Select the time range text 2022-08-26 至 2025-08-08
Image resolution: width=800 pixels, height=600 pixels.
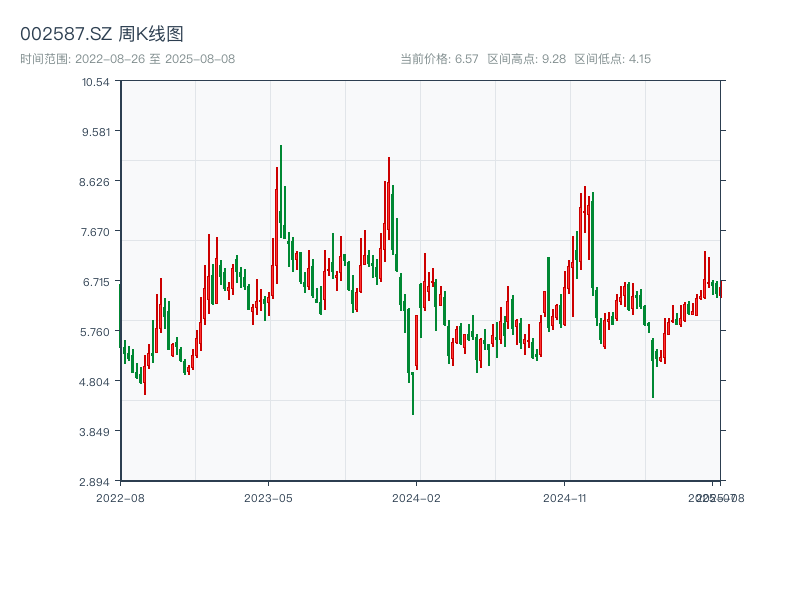155,59
